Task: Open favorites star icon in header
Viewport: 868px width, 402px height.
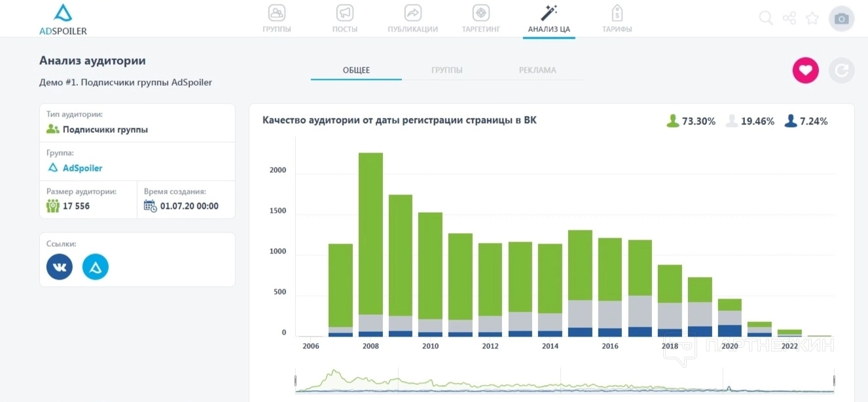Action: (x=812, y=18)
